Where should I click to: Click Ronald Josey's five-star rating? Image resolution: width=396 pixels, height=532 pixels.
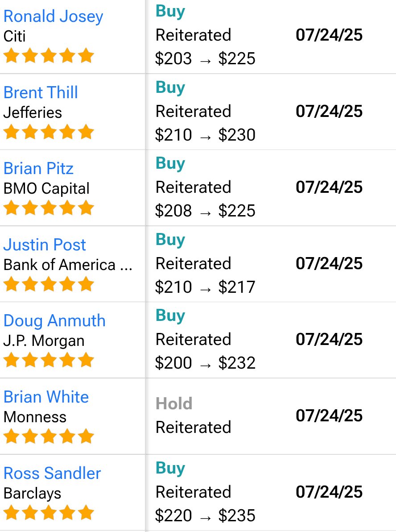[x=49, y=55]
